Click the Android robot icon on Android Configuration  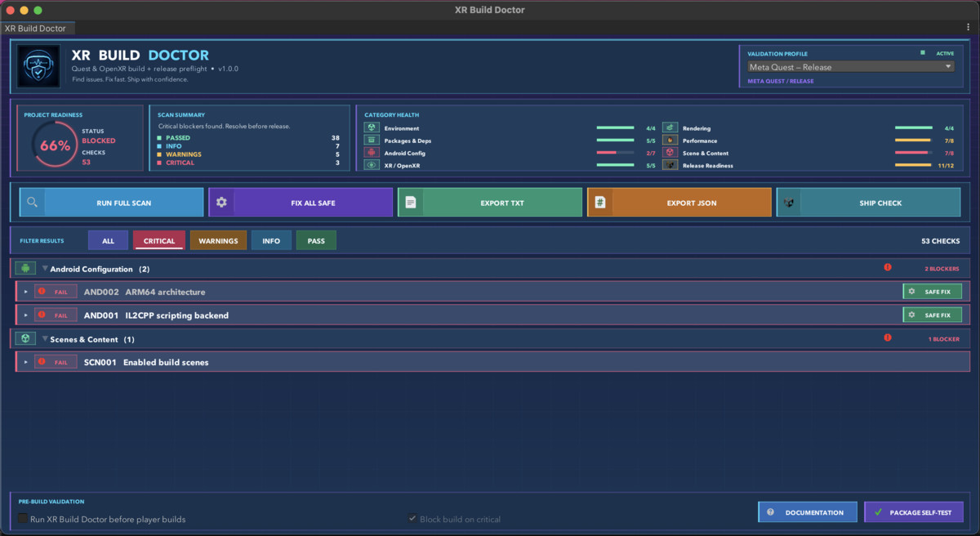pos(25,268)
